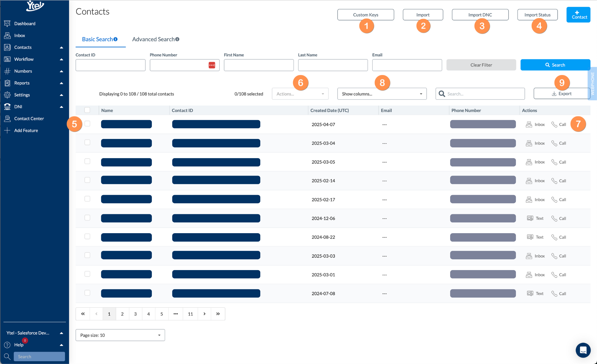Click the DNI phone icon in sidebar

tap(7, 107)
